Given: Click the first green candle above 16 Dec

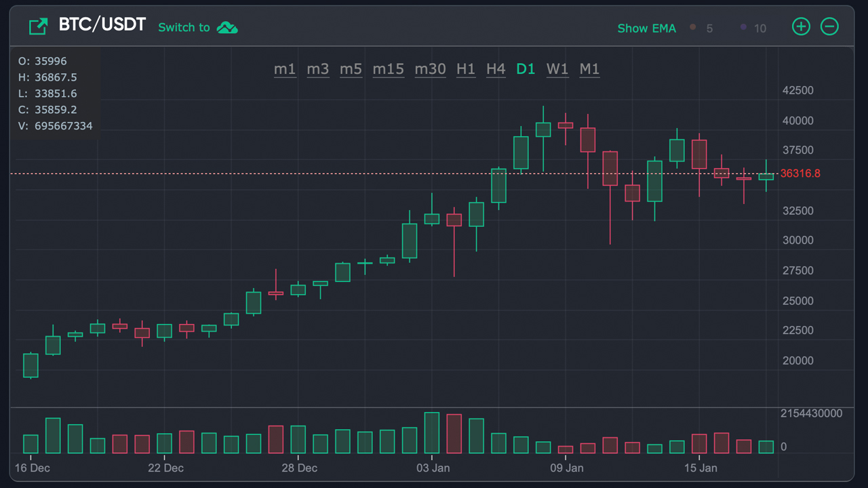Looking at the screenshot, I should tap(31, 365).
